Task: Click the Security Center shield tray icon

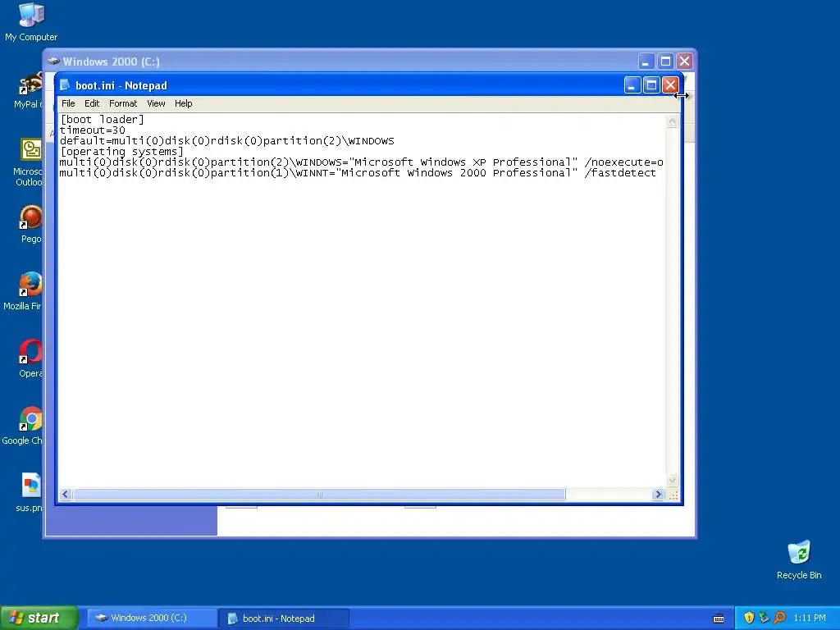Action: coord(749,618)
